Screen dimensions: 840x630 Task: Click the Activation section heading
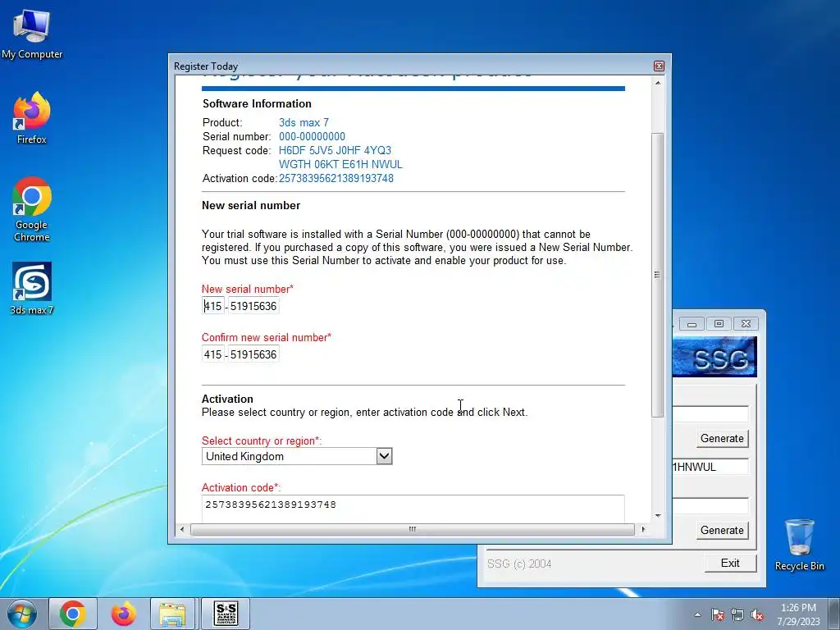tap(227, 399)
